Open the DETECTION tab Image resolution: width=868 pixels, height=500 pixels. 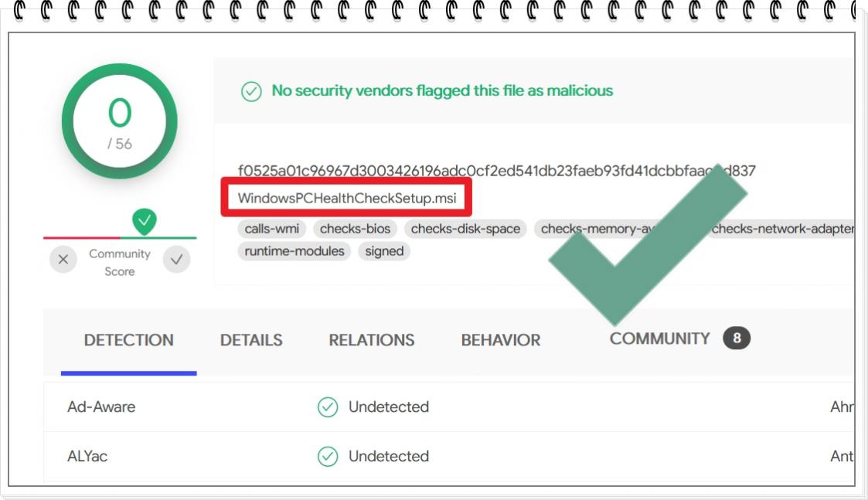(x=128, y=340)
